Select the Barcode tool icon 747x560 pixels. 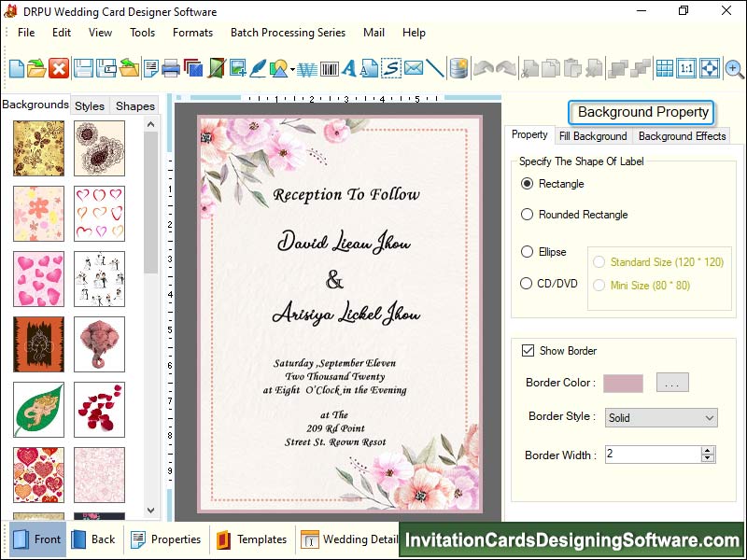[330, 68]
